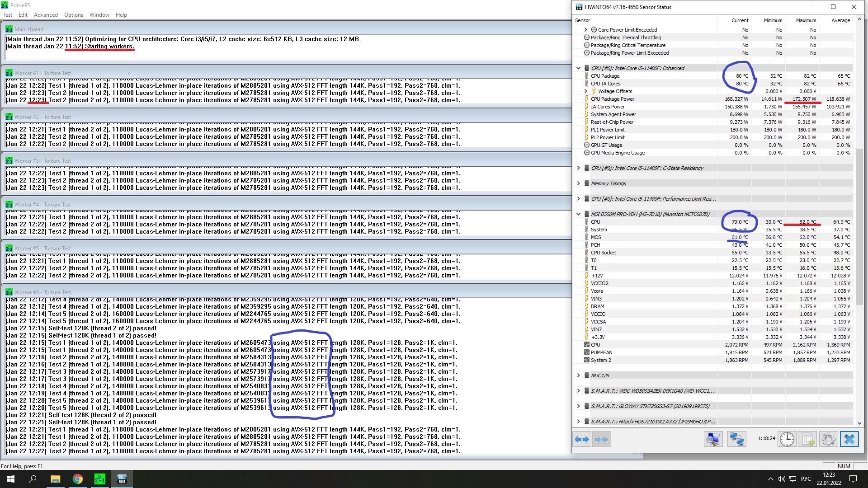868x488 pixels.
Task: Open the sensor summary monitor icon
Action: click(x=713, y=439)
